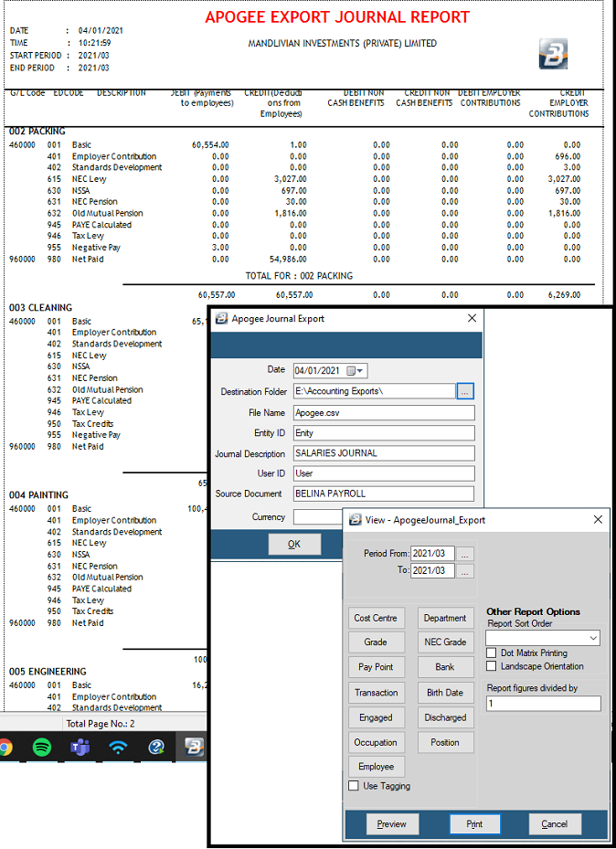Click the Print button
616x849 pixels.
[x=474, y=824]
